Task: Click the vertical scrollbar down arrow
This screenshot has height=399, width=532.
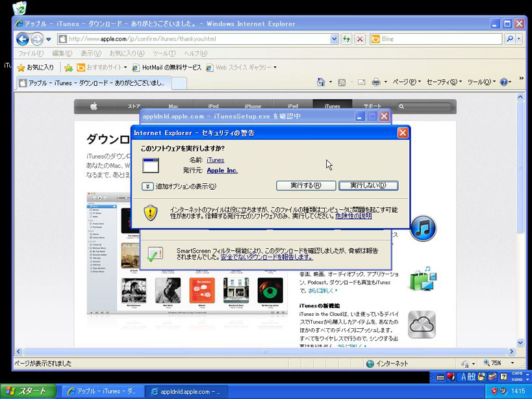Action: (x=520, y=342)
